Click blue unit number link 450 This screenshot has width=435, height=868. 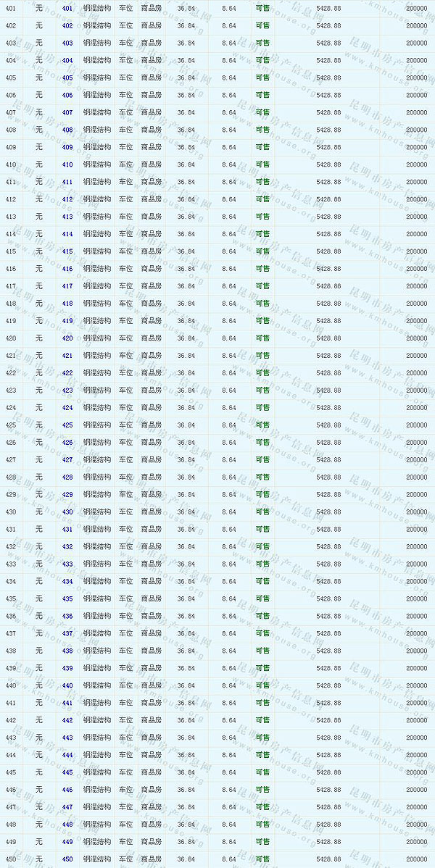[x=67, y=859]
